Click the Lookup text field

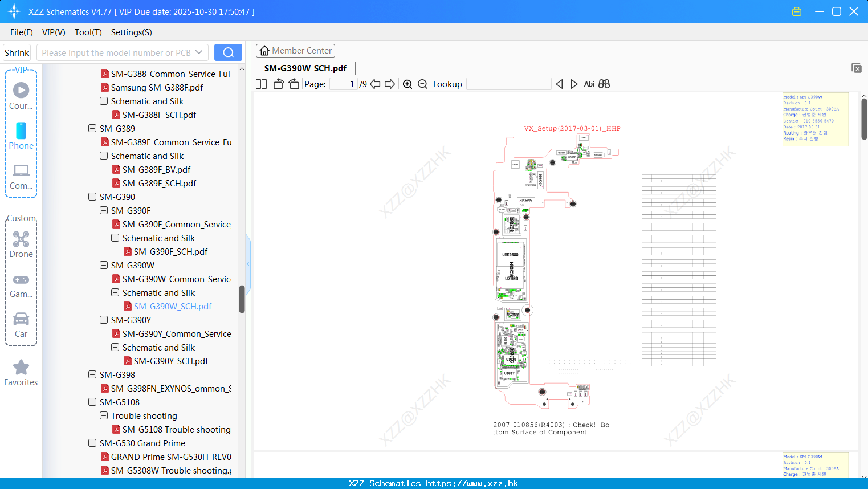[x=509, y=84]
